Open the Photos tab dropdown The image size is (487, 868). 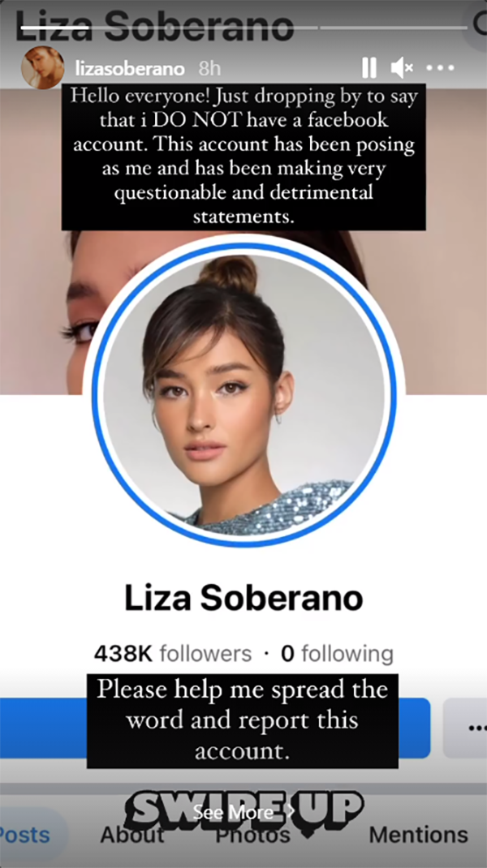click(252, 836)
